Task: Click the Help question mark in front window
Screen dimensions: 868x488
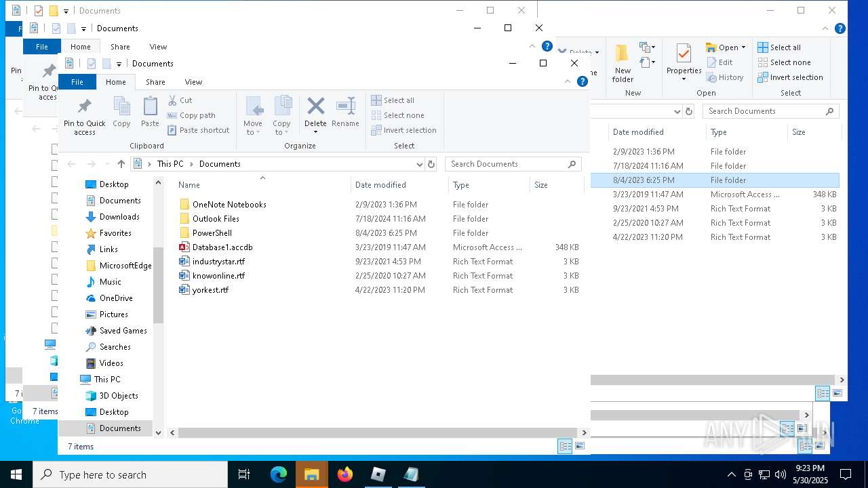Action: point(582,81)
